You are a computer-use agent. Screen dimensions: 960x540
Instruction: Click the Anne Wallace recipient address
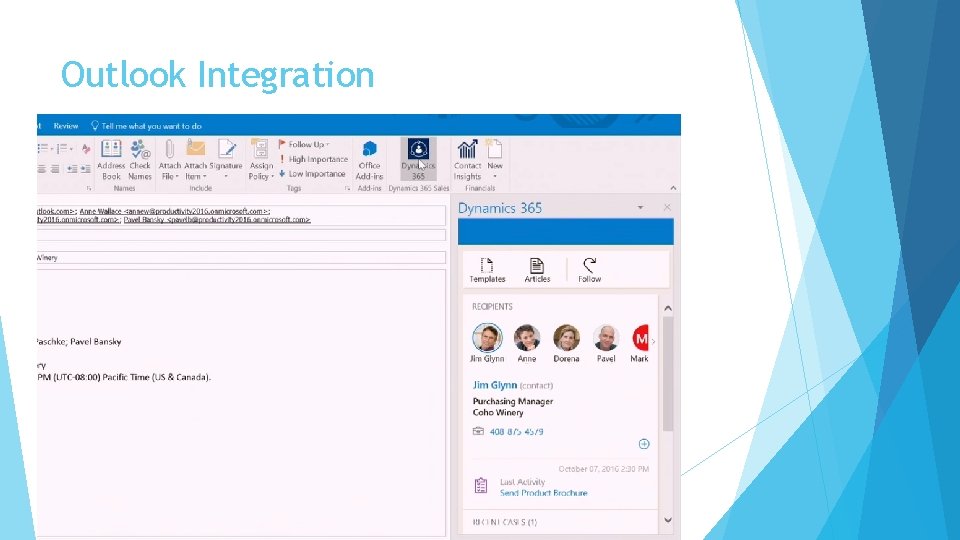pos(174,211)
